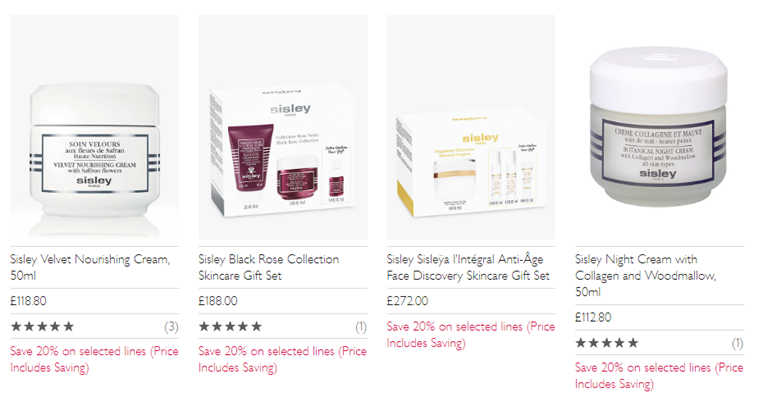Click Sisley Black Rose Collection Skincare Gift Set title
Image resolution: width=763 pixels, height=406 pixels.
pos(269,267)
